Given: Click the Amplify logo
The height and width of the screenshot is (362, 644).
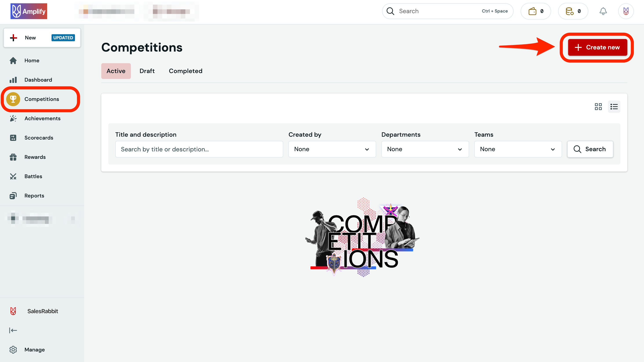Looking at the screenshot, I should tap(29, 11).
